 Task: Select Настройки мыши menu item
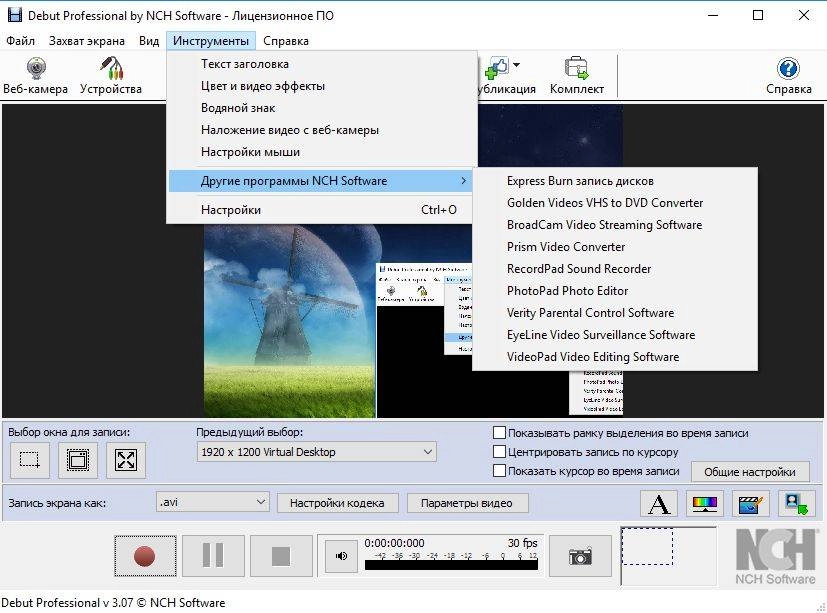[x=322, y=152]
